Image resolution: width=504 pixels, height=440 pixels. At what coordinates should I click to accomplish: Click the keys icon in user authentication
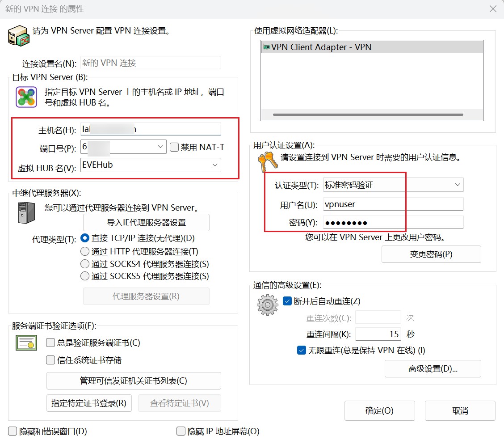point(268,162)
